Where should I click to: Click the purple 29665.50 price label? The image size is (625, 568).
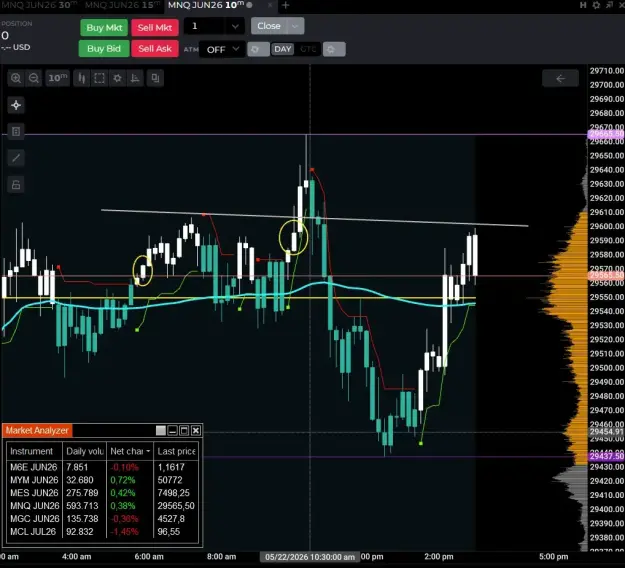point(606,134)
